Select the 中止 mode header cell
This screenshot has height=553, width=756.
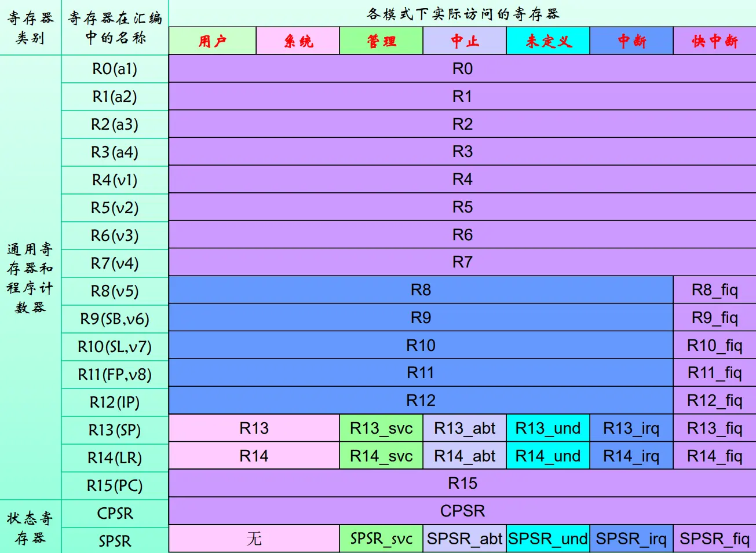point(465,41)
